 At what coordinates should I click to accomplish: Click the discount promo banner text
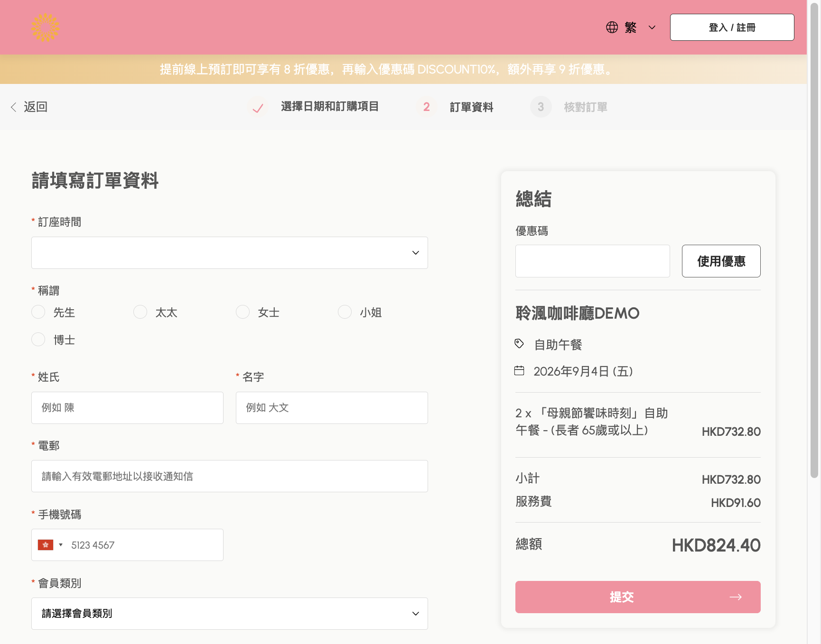(388, 70)
